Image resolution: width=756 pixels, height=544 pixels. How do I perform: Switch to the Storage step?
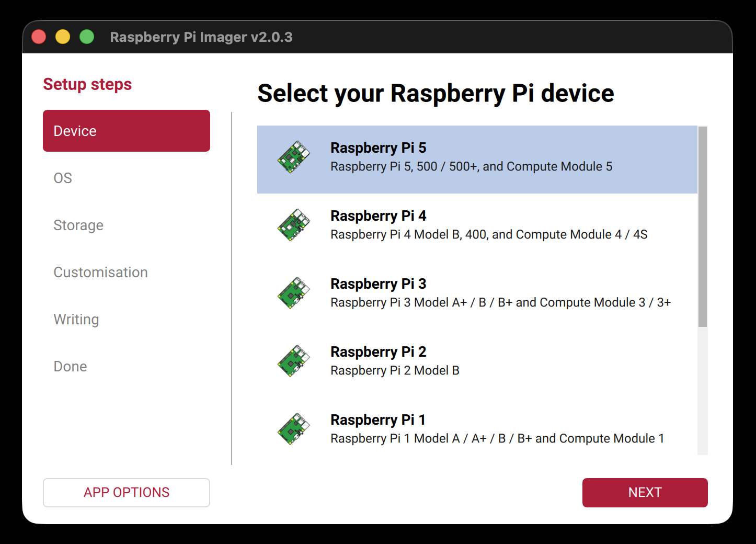click(x=78, y=225)
